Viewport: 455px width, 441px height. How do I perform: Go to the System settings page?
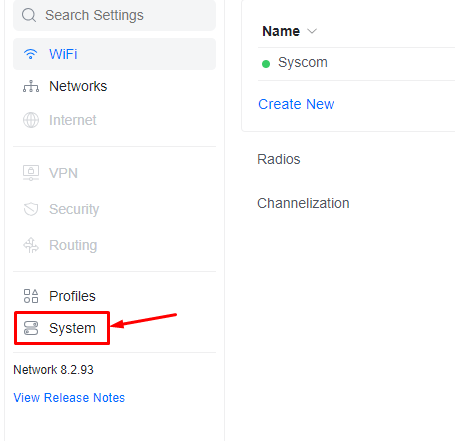pyautogui.click(x=62, y=328)
